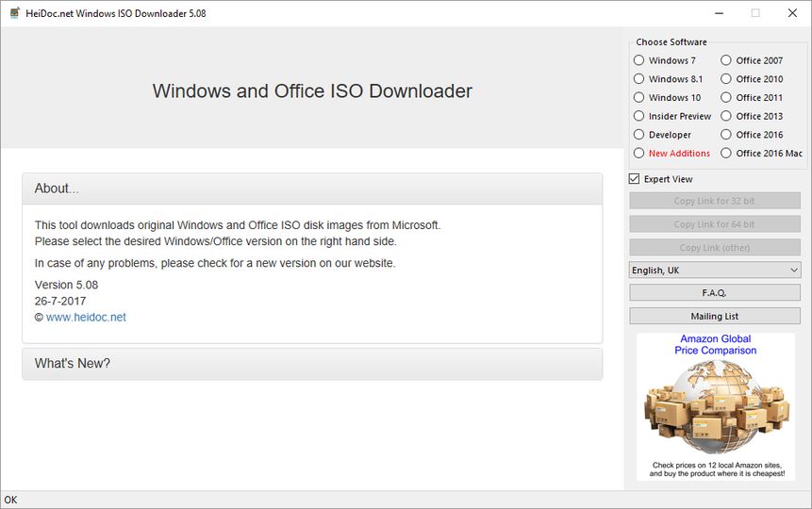Click the OK status bar text
Screen dimensions: 812x509
point(11,500)
